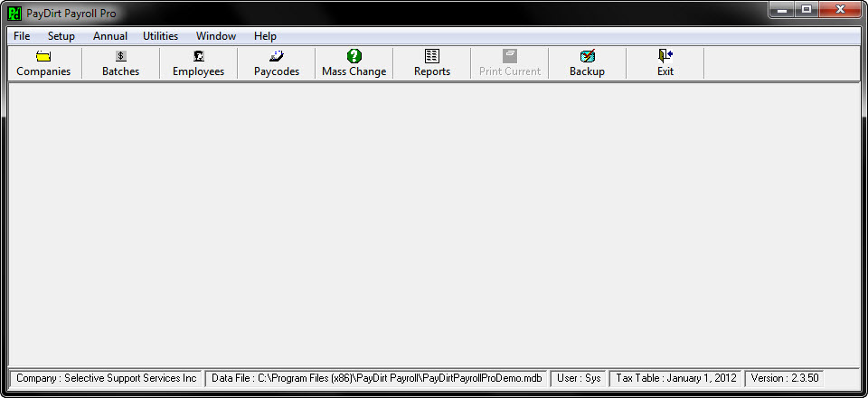868x398 pixels.
Task: Open Employees from the toolbar
Action: click(x=198, y=56)
